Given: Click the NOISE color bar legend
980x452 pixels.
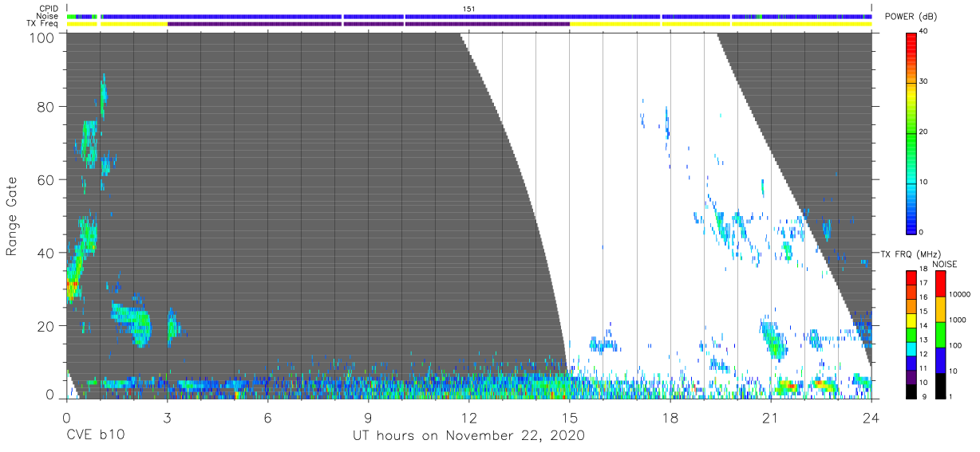Looking at the screenshot, I should click(941, 334).
